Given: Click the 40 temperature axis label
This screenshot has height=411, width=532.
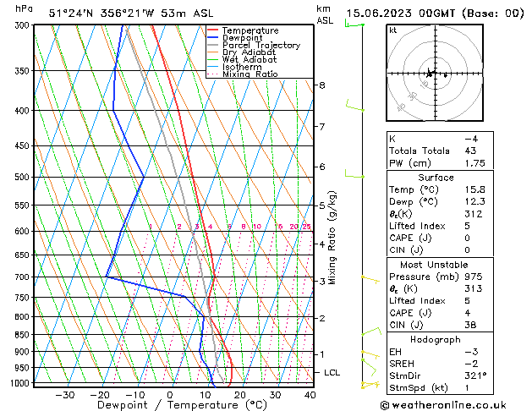Looking at the screenshot, I should coord(310,395).
